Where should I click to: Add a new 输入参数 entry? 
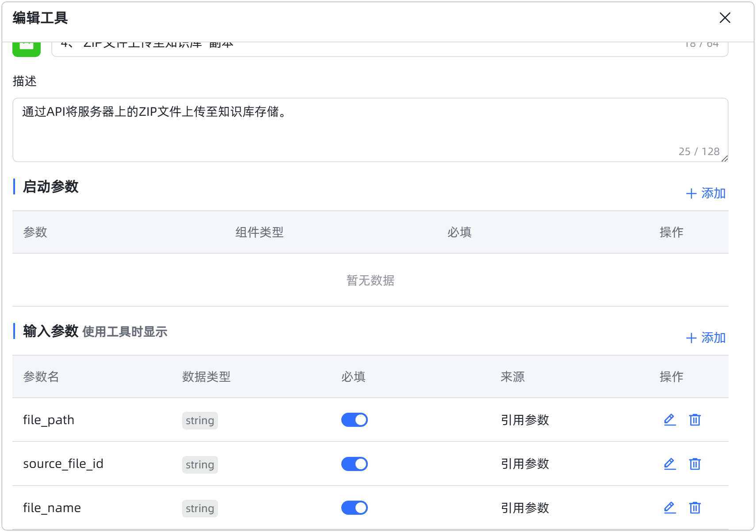[x=706, y=338]
